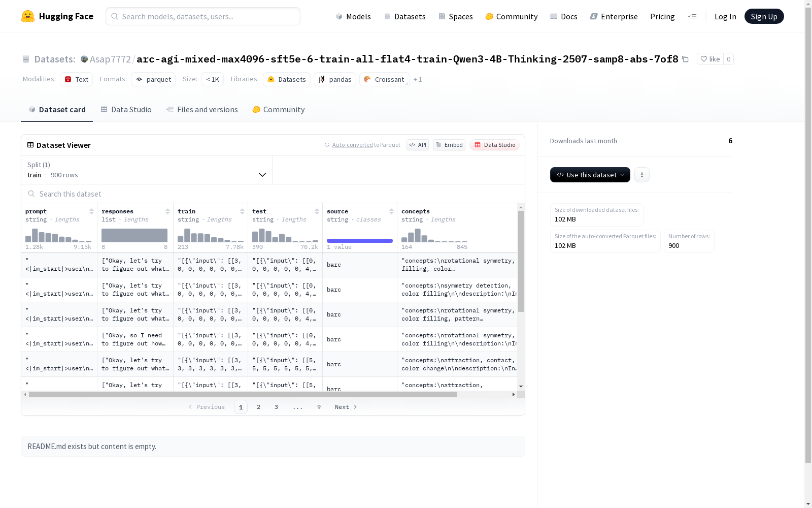
Task: Select the Datasets library tag
Action: 287,79
